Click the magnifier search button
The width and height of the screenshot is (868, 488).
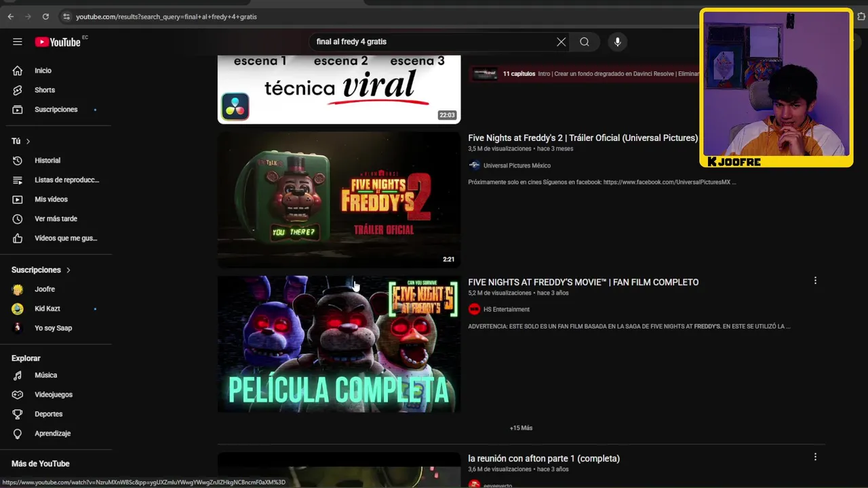(585, 42)
